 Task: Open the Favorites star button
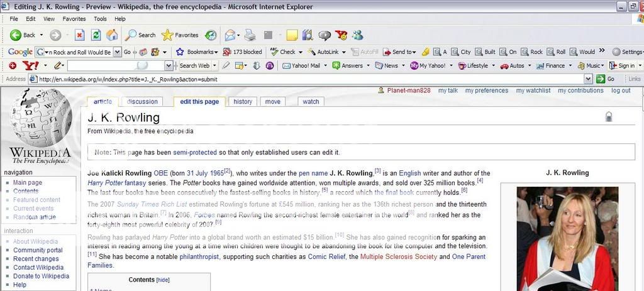[180, 35]
